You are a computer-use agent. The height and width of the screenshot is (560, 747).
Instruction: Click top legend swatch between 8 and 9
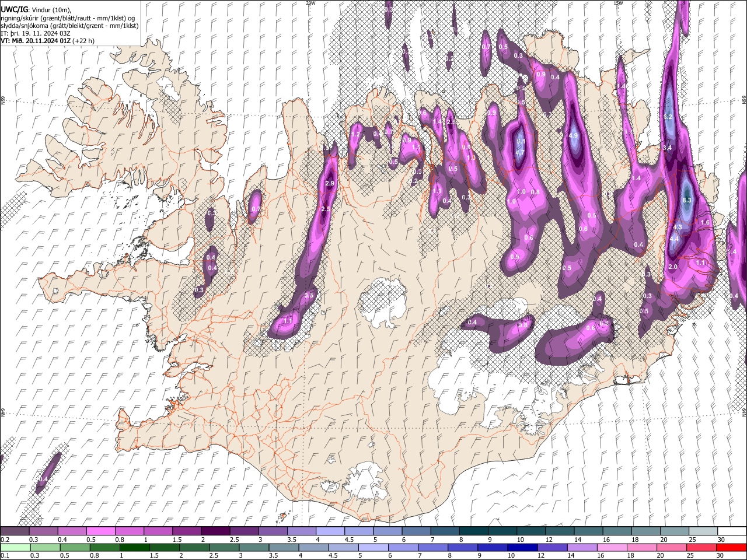click(x=473, y=531)
